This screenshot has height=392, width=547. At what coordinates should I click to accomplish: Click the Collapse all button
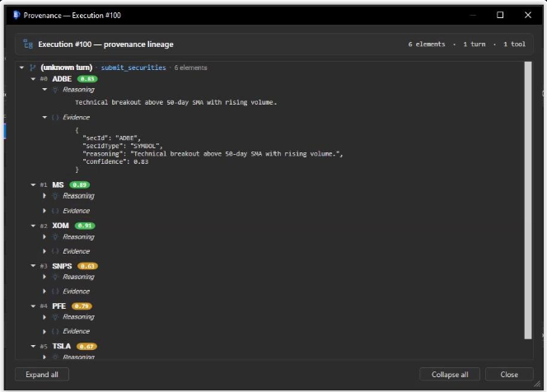pyautogui.click(x=450, y=374)
